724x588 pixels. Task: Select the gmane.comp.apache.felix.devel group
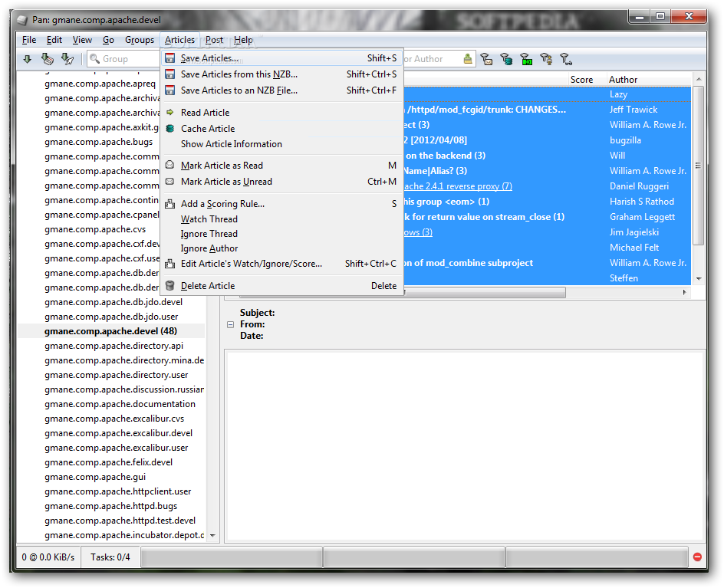coord(108,462)
